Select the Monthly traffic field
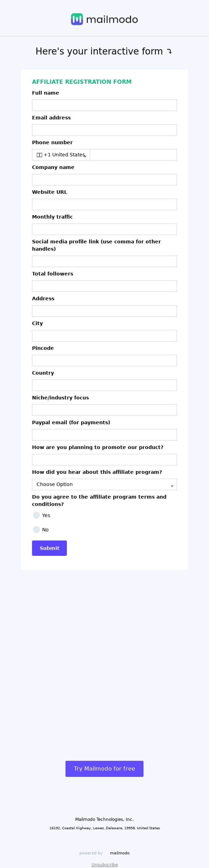This screenshot has width=209, height=868. click(x=104, y=229)
